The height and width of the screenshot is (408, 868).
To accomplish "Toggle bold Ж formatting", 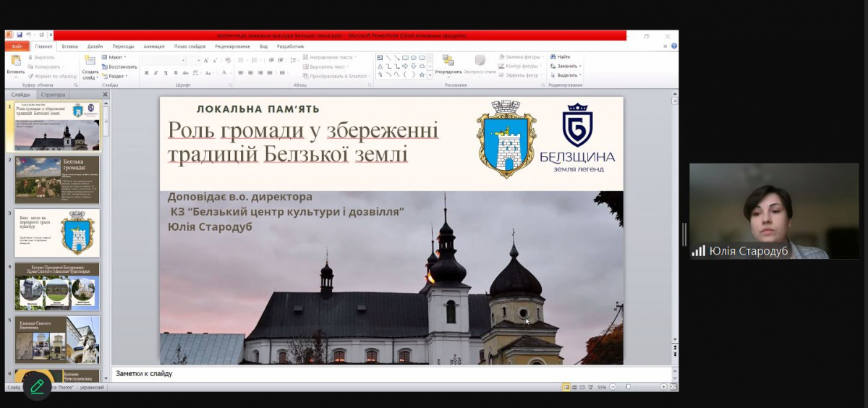I will point(146,73).
